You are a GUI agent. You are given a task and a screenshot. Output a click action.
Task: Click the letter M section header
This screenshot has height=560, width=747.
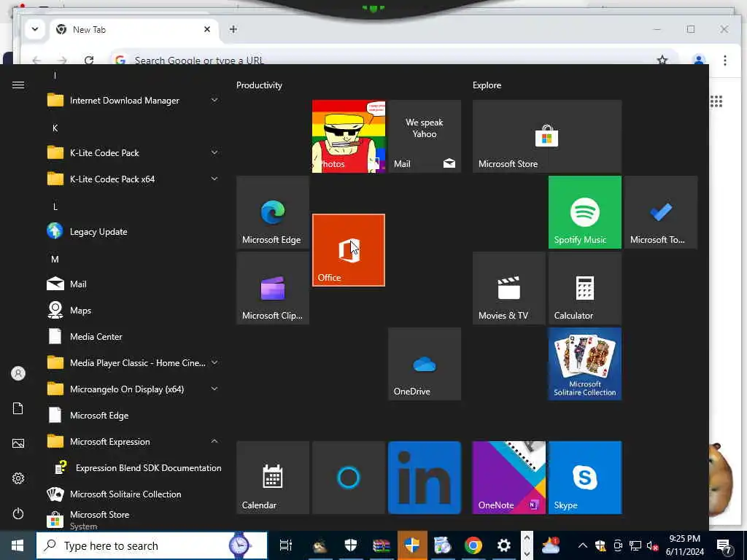pos(55,259)
